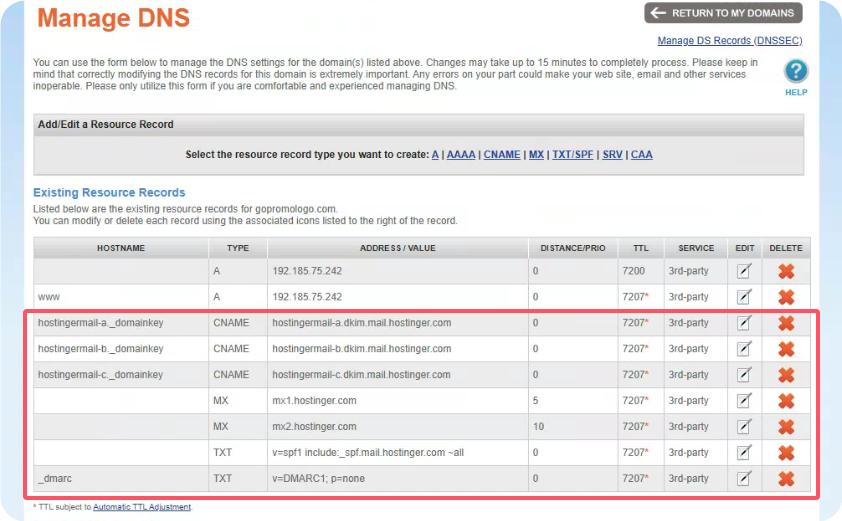Choose the CAA record type link
Image resolution: width=842 pixels, height=521 pixels.
coord(641,155)
